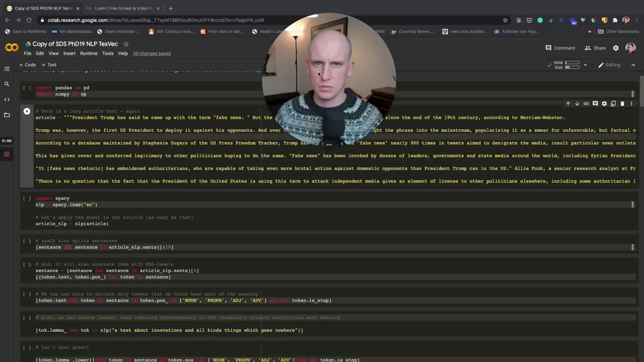Run the import spacy cell
Viewport: 644px width, 362px height.
tap(27, 199)
